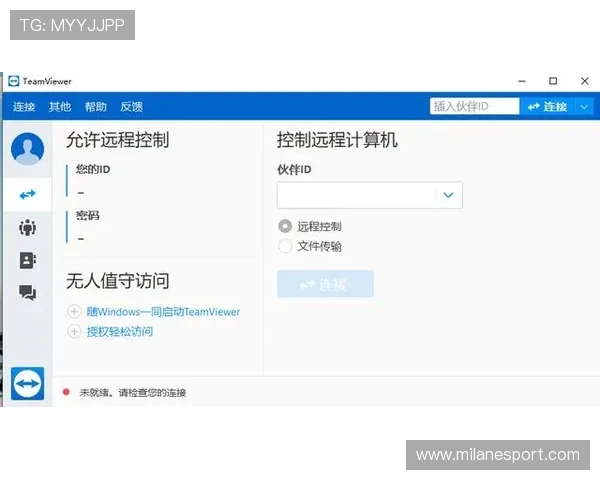Open the 帮助 menu

(96, 106)
